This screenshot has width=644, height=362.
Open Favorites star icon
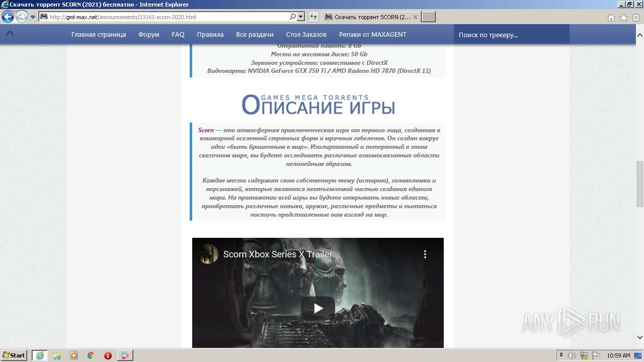[x=623, y=18]
